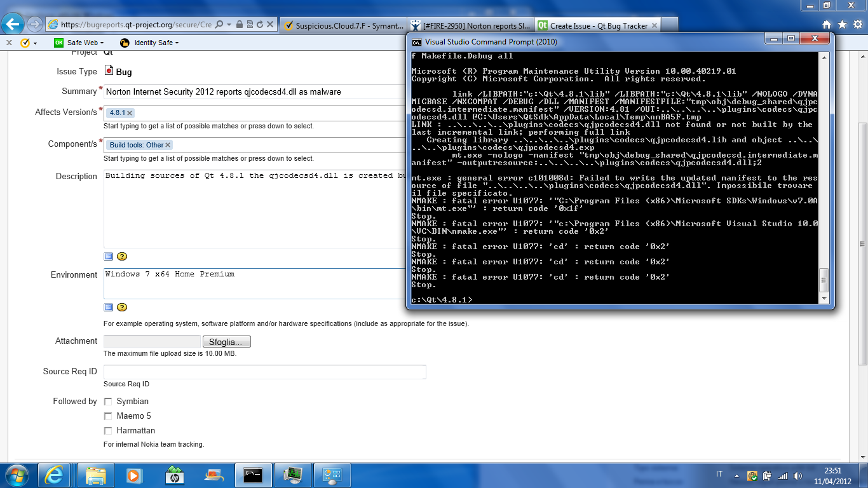The image size is (868, 488).
Task: Open the browser Tools gear icon
Action: (x=858, y=24)
